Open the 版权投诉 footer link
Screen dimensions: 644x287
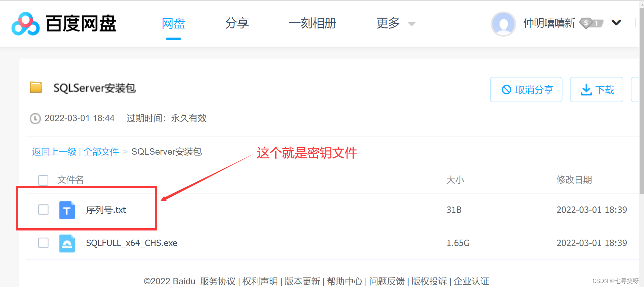click(x=429, y=281)
